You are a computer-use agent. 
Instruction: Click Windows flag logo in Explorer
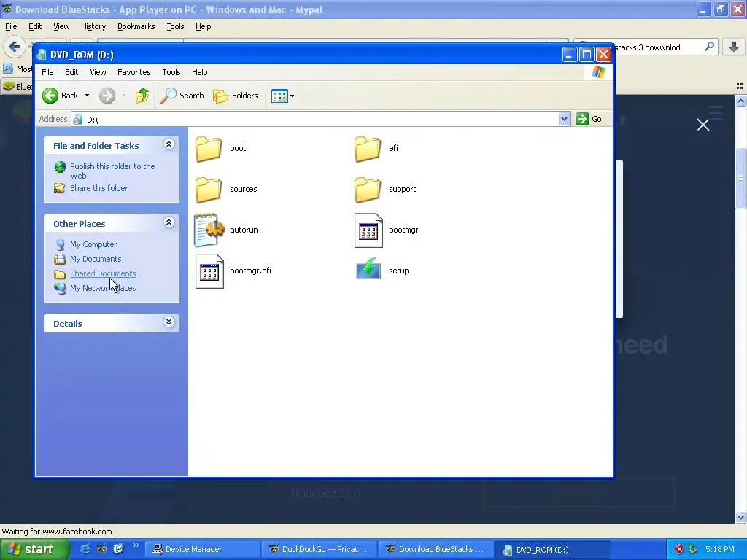[598, 72]
